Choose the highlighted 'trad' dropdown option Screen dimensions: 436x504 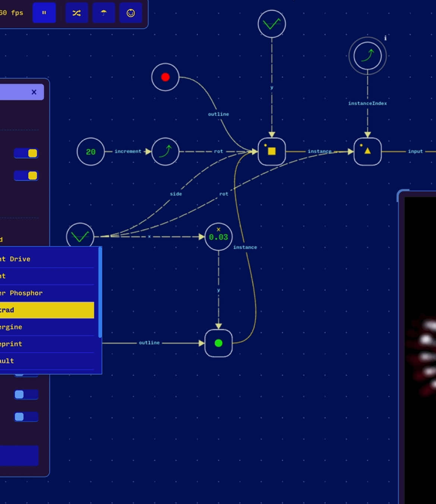coord(47,310)
